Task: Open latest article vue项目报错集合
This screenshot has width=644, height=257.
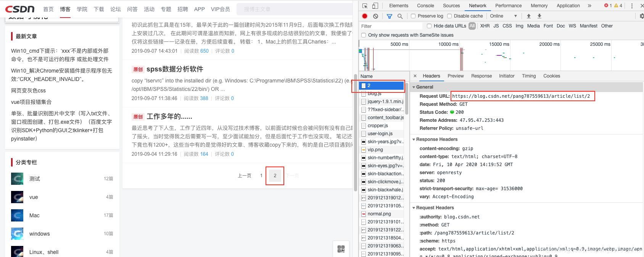Action: point(31,102)
